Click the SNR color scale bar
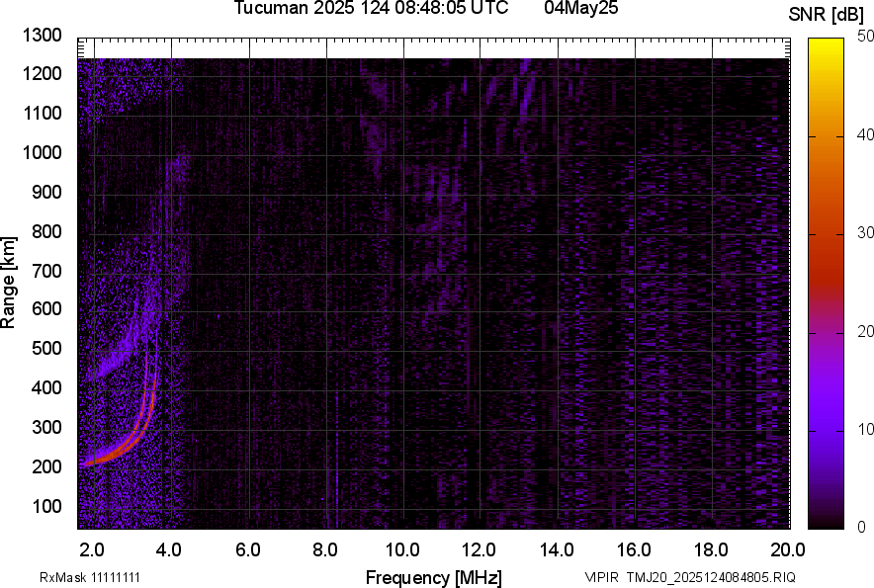This screenshot has height=588, width=874. point(827,284)
